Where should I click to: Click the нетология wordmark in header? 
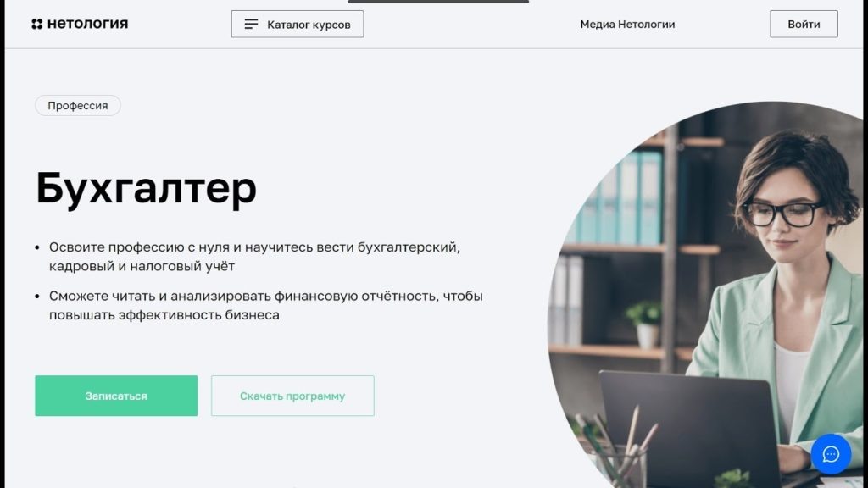(87, 23)
